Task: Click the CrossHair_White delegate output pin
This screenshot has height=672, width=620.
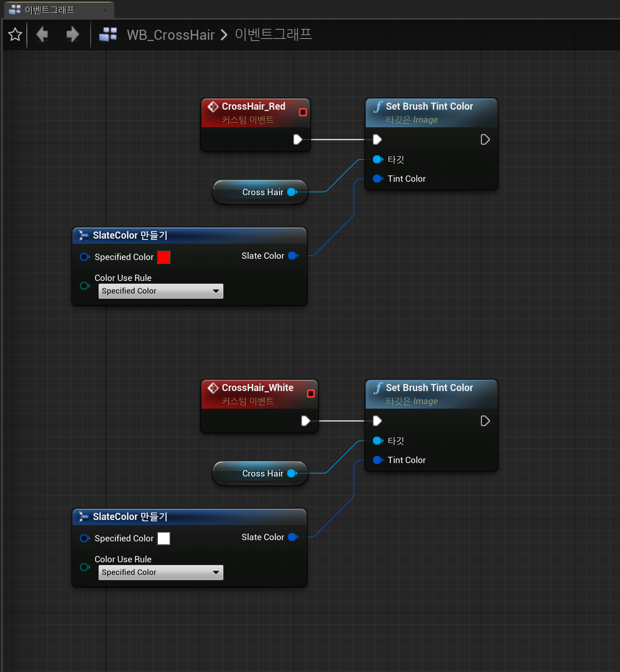Action: (x=311, y=394)
